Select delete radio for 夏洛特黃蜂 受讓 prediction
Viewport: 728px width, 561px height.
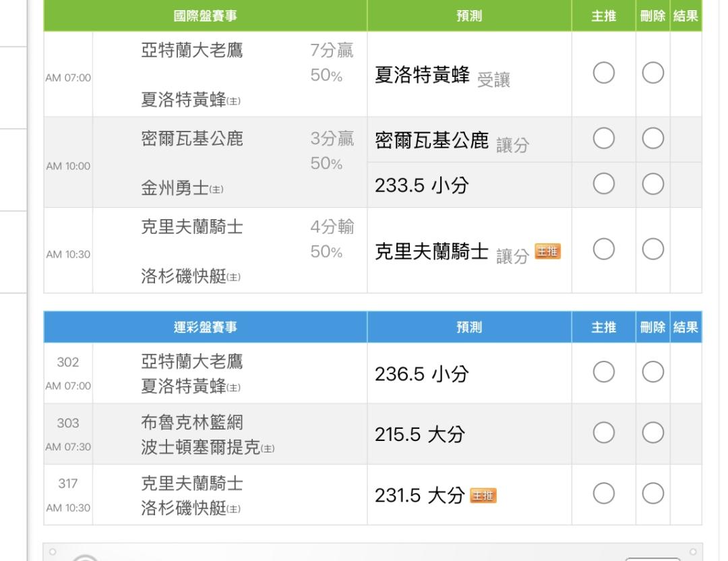653,73
